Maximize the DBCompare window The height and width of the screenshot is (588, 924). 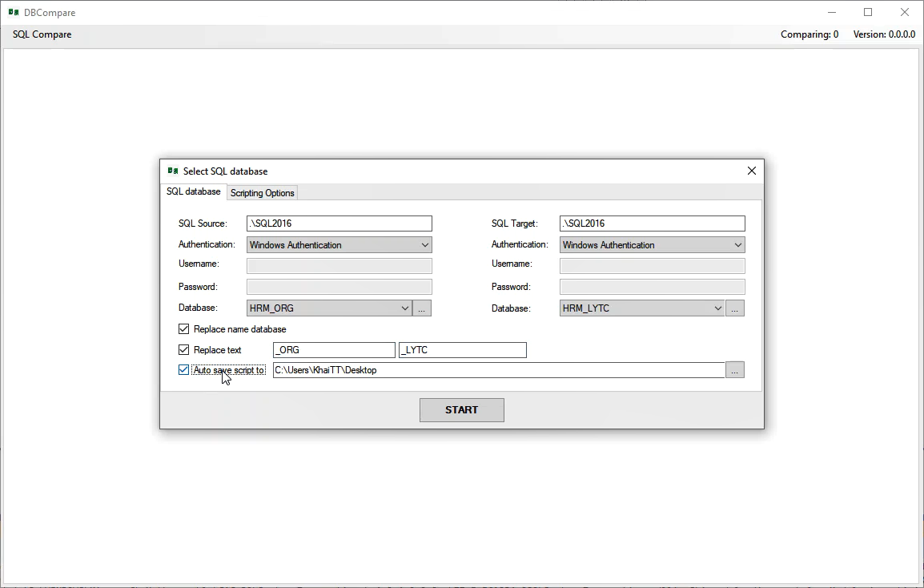click(868, 12)
